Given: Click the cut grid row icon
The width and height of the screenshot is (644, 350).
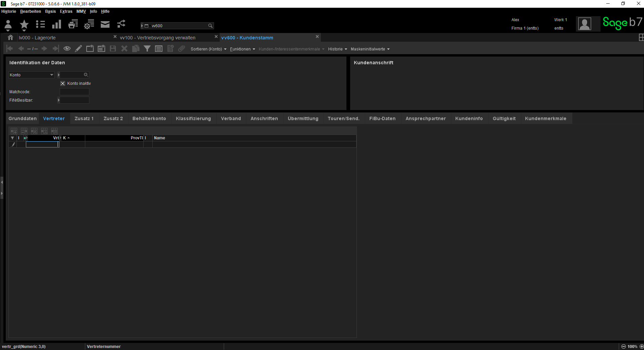Looking at the screenshot, I should [44, 131].
